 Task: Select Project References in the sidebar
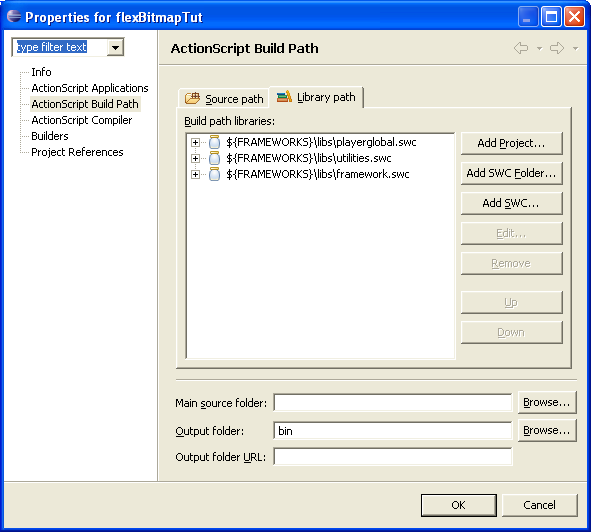click(x=77, y=152)
